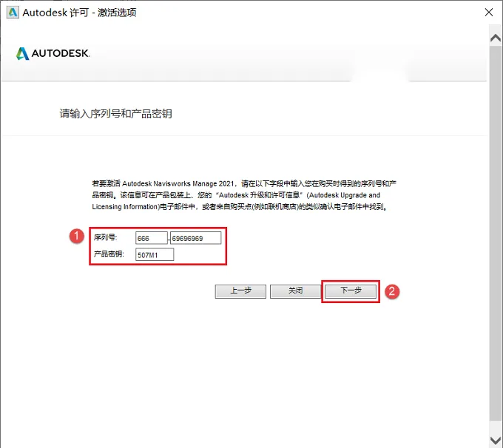Click the scrollbar up arrow

tap(496, 38)
